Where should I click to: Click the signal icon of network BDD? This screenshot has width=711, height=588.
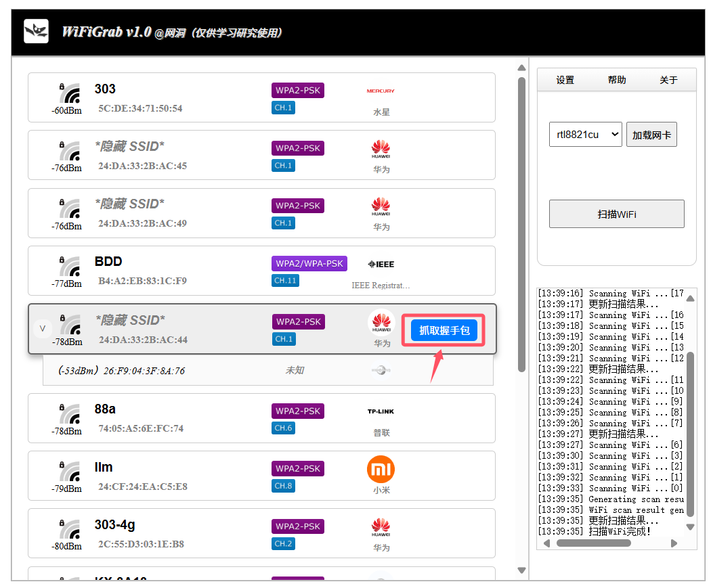pos(70,266)
